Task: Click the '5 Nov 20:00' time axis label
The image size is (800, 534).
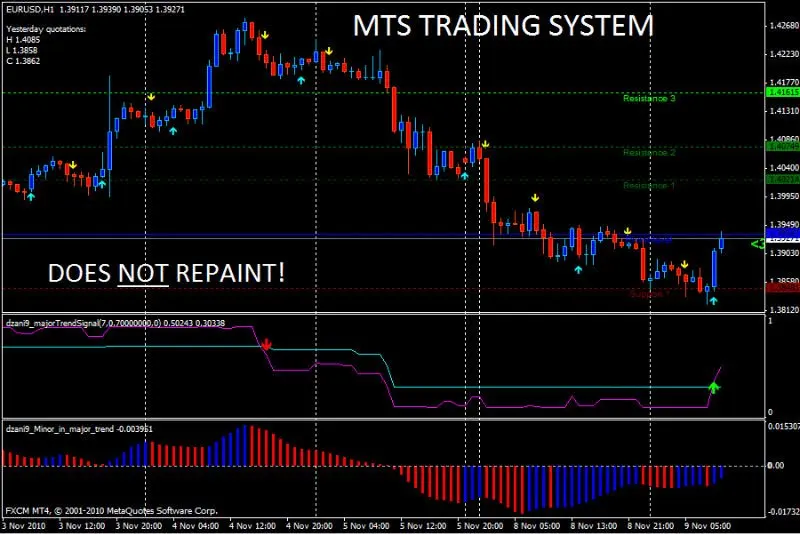Action: click(x=480, y=526)
